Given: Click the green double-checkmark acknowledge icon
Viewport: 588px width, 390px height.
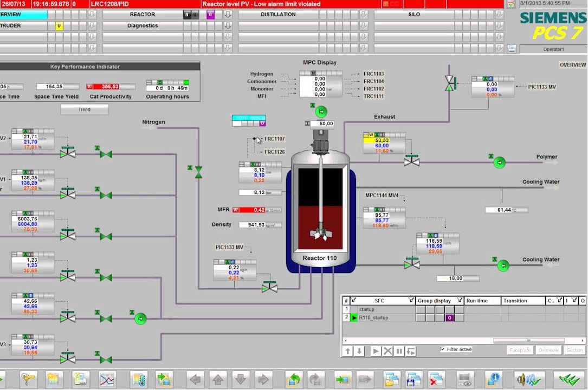Looking at the screenshot, I should (x=569, y=379).
